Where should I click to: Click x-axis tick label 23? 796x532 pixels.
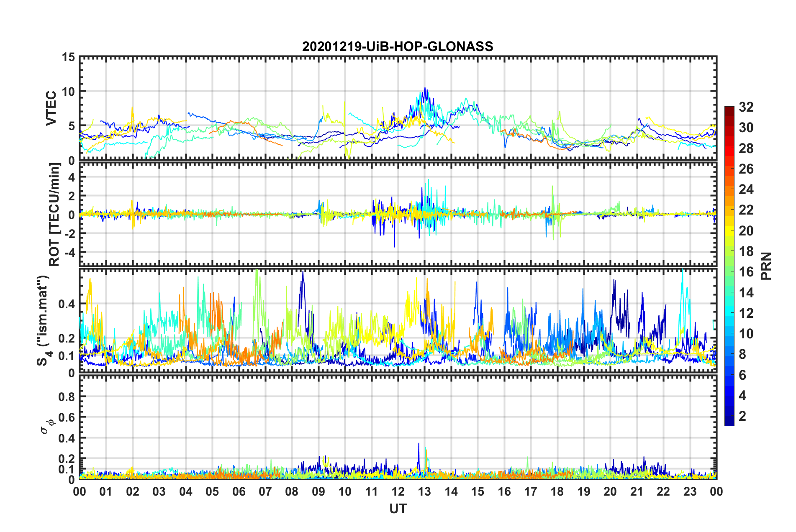coord(690,491)
